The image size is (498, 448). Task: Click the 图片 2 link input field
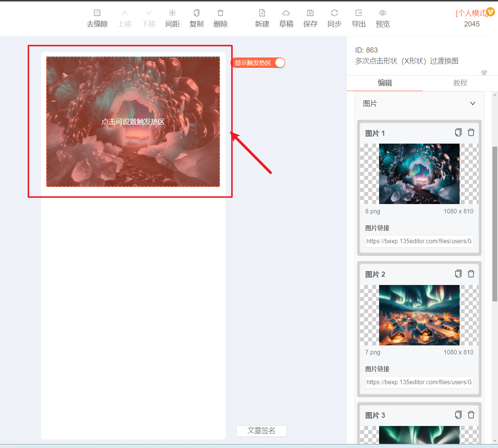point(419,382)
